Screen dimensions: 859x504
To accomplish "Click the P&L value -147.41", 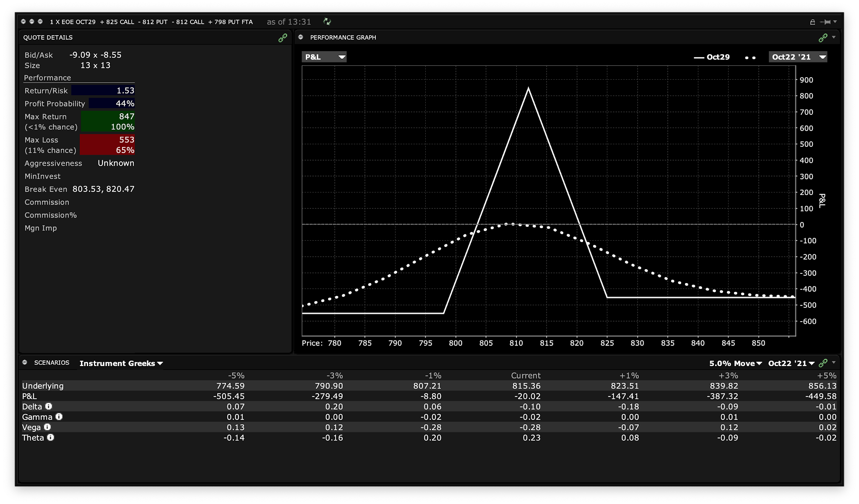I will [623, 396].
